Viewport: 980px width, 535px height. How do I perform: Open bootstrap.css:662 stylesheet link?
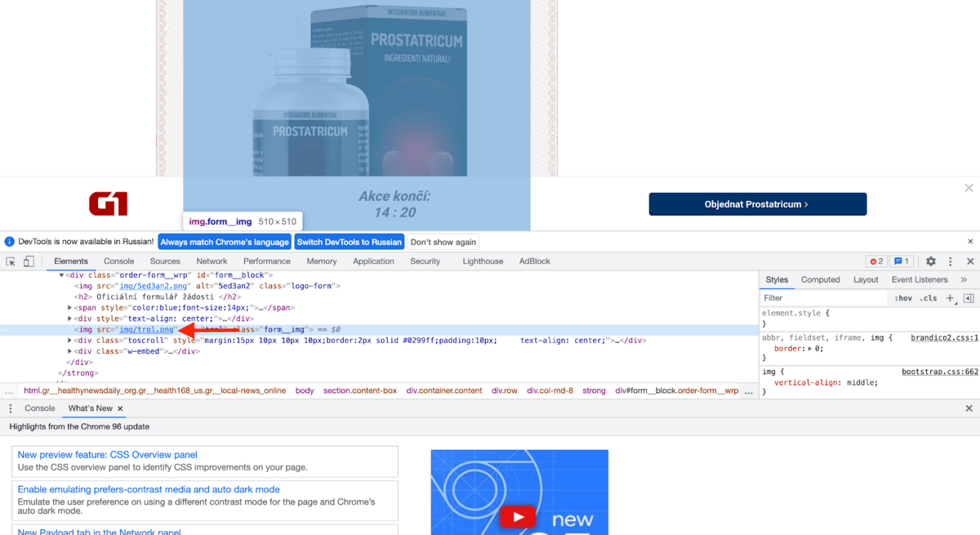[940, 372]
